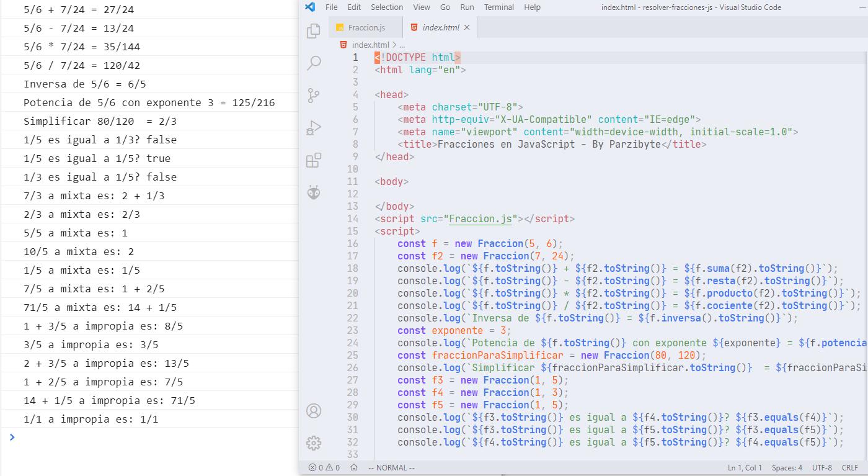The width and height of the screenshot is (868, 476).
Task: Open the Edit menu
Action: (x=354, y=7)
